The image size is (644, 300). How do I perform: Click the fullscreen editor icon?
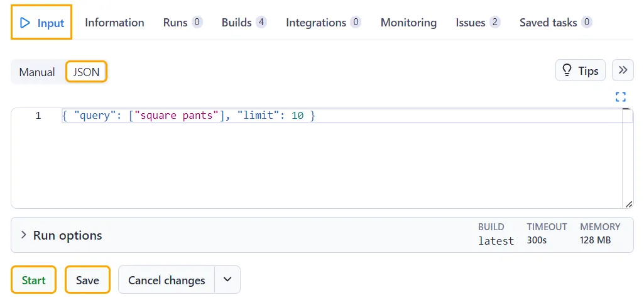click(621, 97)
